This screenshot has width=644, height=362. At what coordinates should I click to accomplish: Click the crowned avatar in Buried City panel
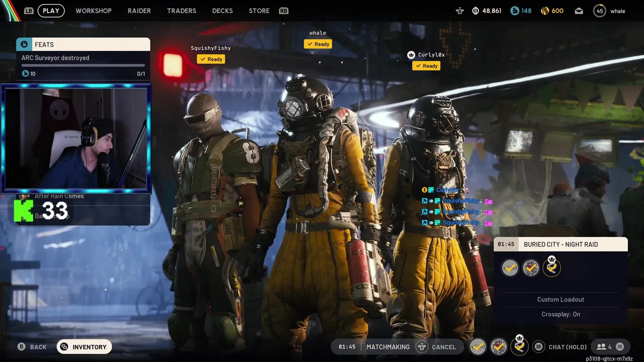coord(552,266)
